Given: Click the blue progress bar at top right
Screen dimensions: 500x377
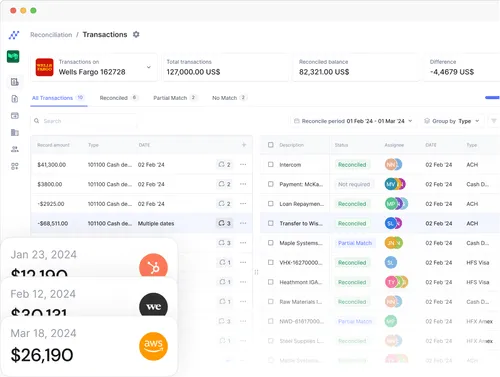Looking at the screenshot, I should [492, 97].
